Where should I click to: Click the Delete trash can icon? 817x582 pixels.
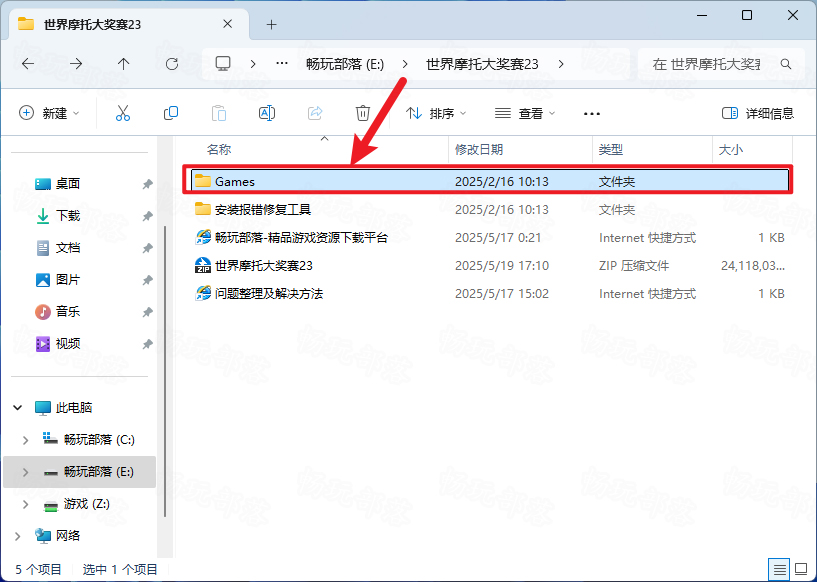click(x=363, y=113)
